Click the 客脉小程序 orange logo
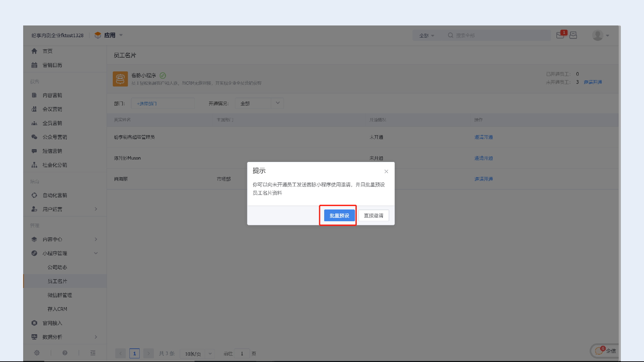The height and width of the screenshot is (362, 644). [120, 79]
